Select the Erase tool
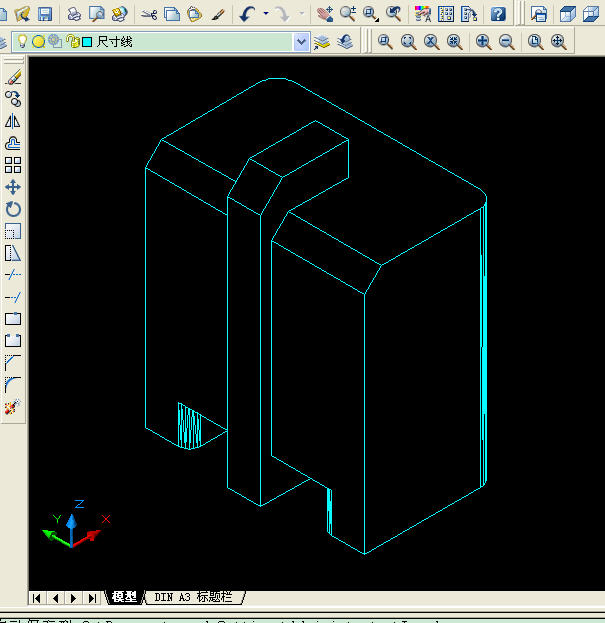 pos(13,77)
